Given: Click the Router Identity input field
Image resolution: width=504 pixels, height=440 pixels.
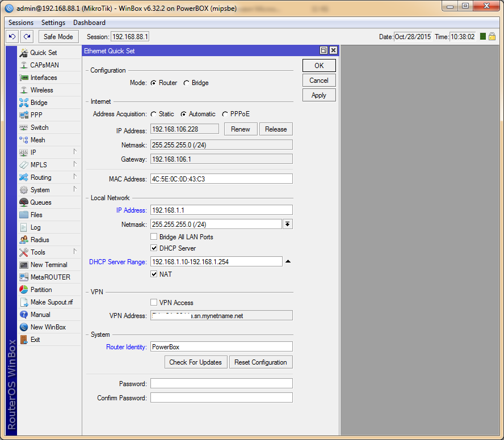Looking at the screenshot, I should (x=221, y=347).
